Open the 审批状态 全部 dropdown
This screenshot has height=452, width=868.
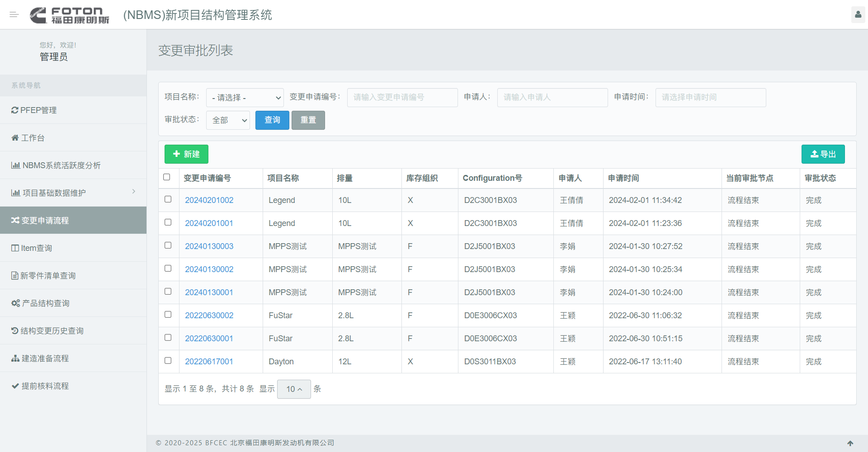tap(228, 120)
